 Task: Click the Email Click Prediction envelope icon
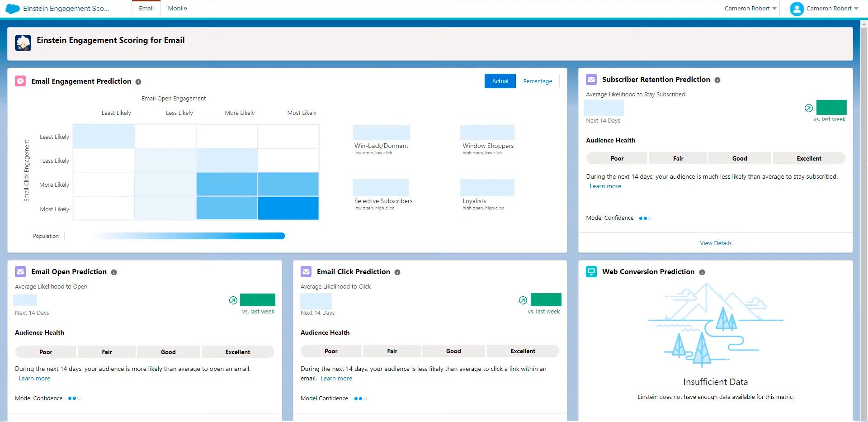pyautogui.click(x=306, y=271)
